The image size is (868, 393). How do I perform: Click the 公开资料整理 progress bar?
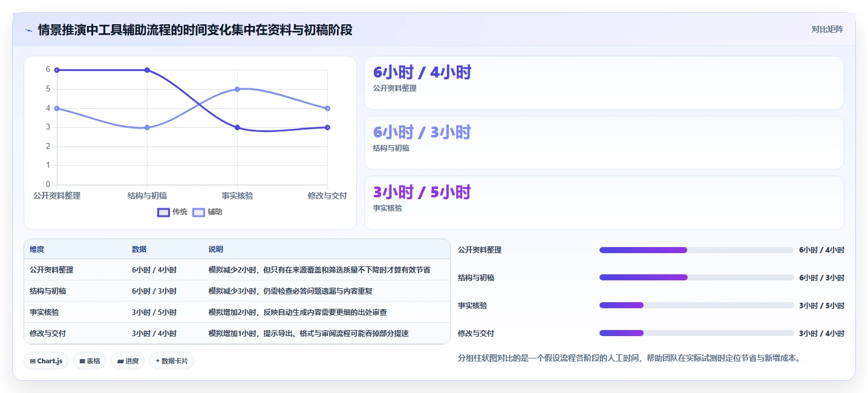tap(697, 250)
